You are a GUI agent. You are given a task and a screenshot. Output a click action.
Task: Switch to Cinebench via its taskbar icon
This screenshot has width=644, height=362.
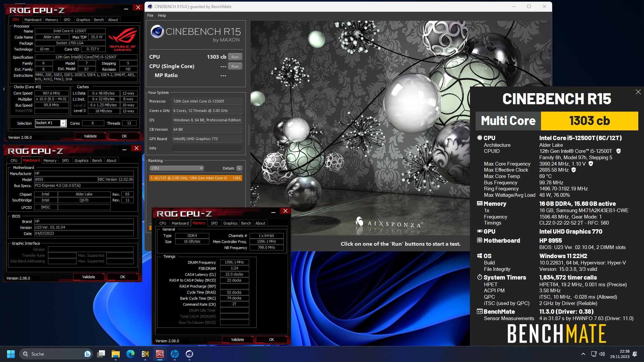190,354
